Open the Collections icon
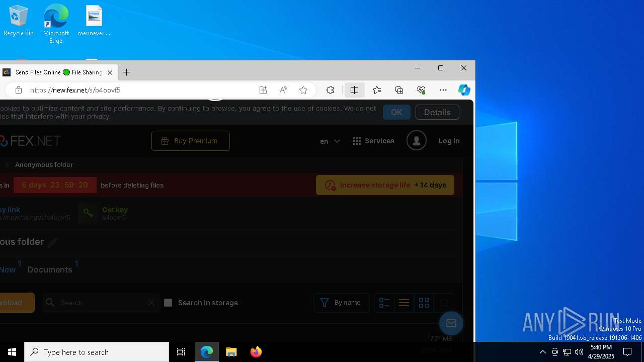Viewport: 644px width, 362px height. (x=399, y=90)
